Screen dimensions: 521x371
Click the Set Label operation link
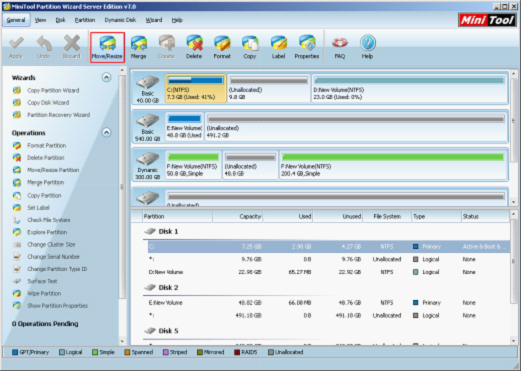(38, 208)
